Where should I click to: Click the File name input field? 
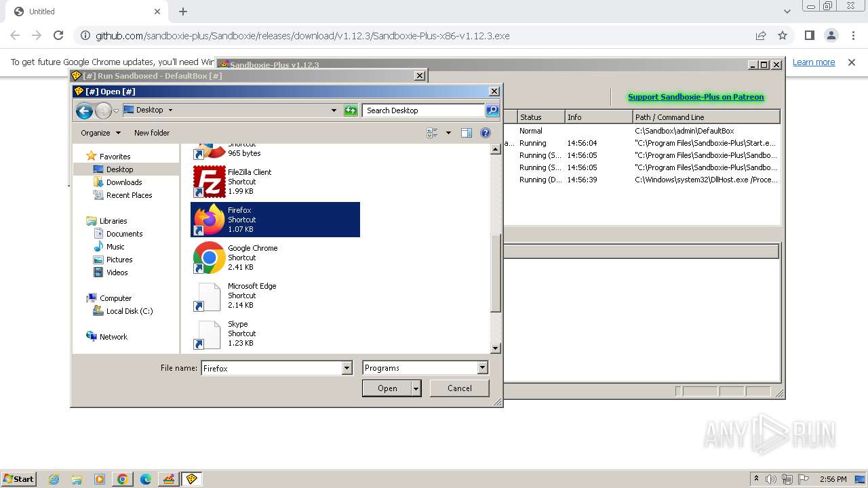272,368
